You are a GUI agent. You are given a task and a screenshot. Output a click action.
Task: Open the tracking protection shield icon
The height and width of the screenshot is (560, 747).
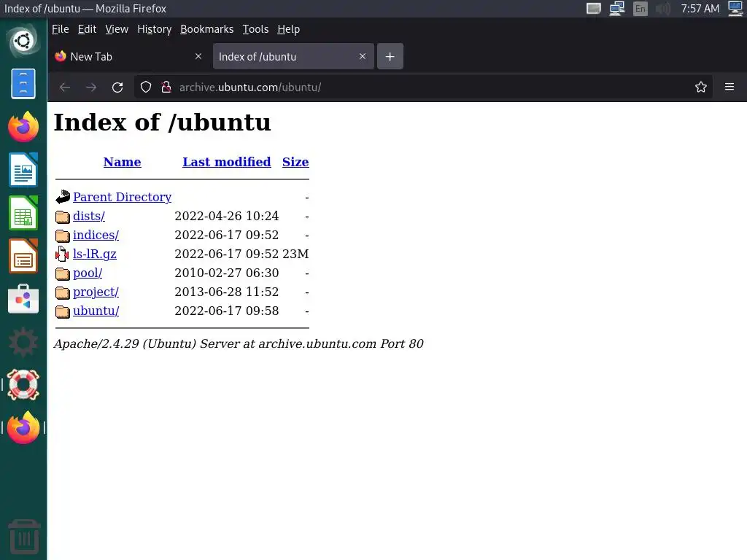point(146,87)
